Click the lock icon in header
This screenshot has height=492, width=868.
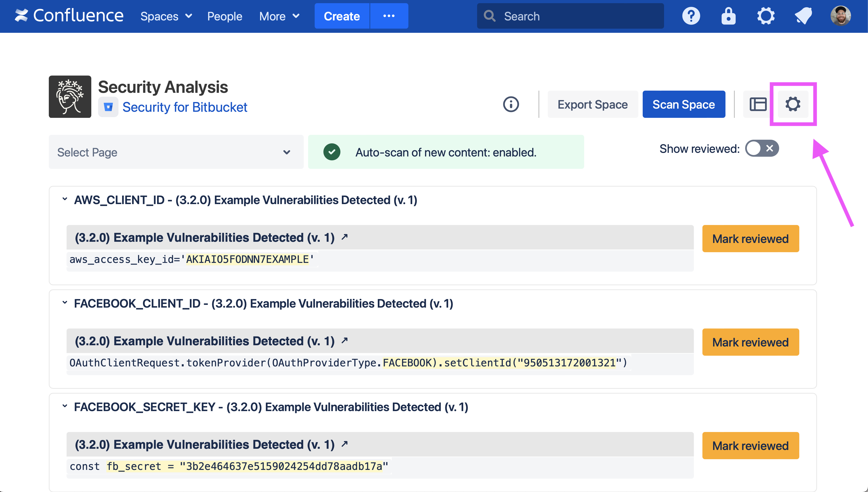728,16
